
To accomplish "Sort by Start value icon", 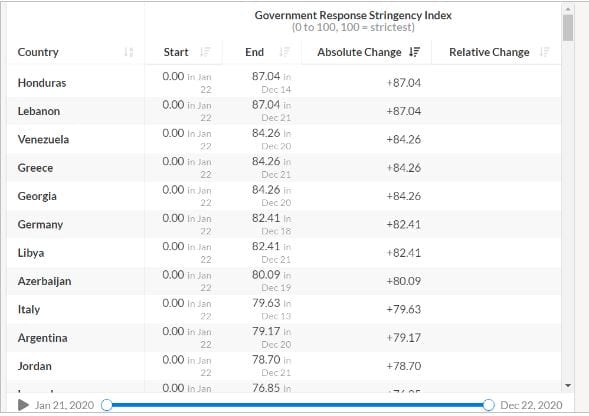I will [205, 52].
